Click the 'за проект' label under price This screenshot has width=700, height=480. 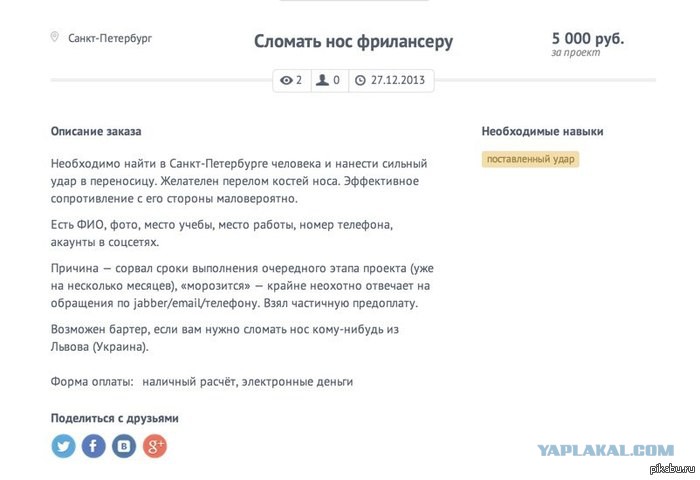click(x=575, y=53)
